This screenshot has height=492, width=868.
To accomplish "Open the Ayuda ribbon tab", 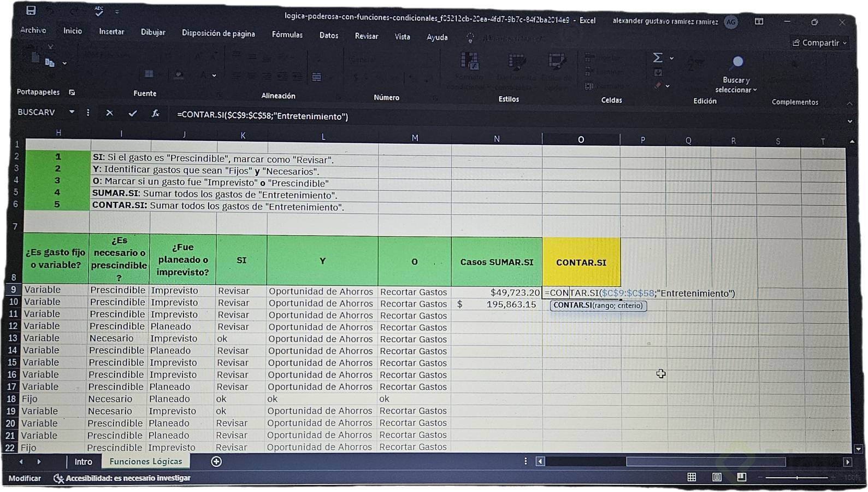I will click(x=437, y=37).
